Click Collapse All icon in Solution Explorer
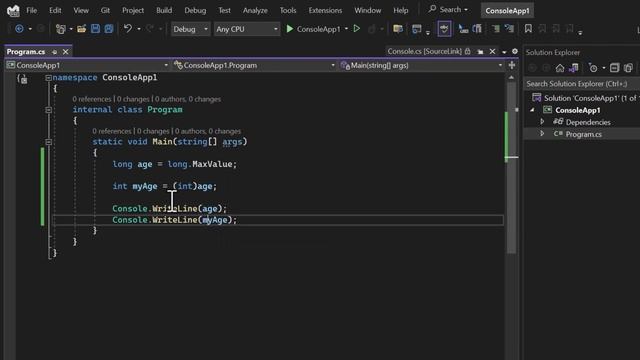The height and width of the screenshot is (360, 640). coord(614,68)
